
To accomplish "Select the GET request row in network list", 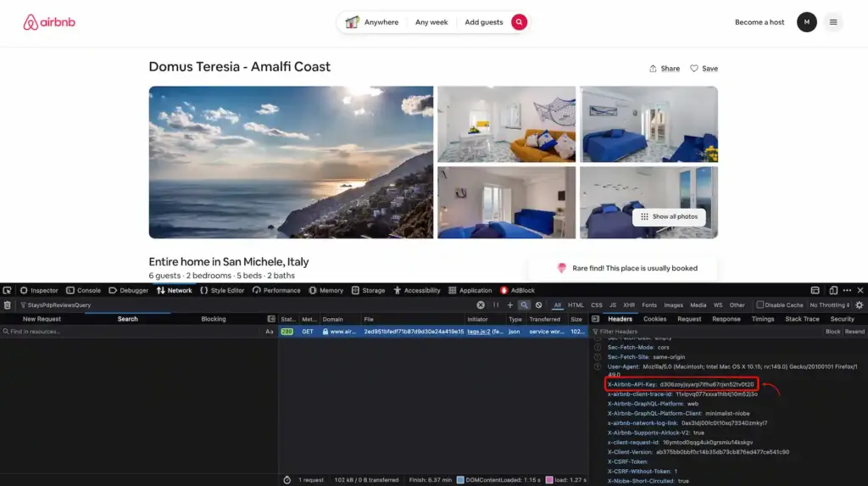I will [432, 332].
